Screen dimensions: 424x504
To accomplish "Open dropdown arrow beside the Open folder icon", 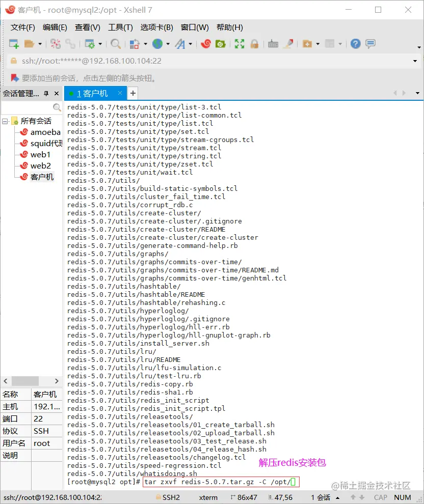I will (x=40, y=44).
